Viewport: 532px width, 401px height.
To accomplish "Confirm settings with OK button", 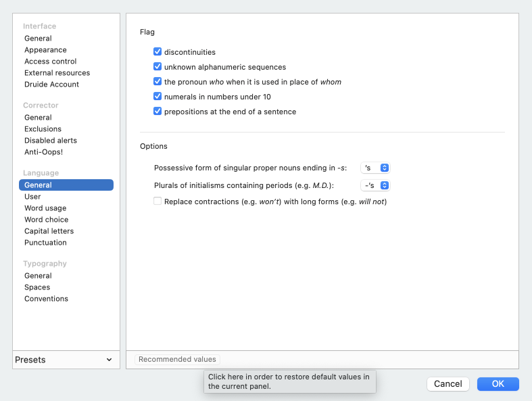I will click(x=498, y=384).
